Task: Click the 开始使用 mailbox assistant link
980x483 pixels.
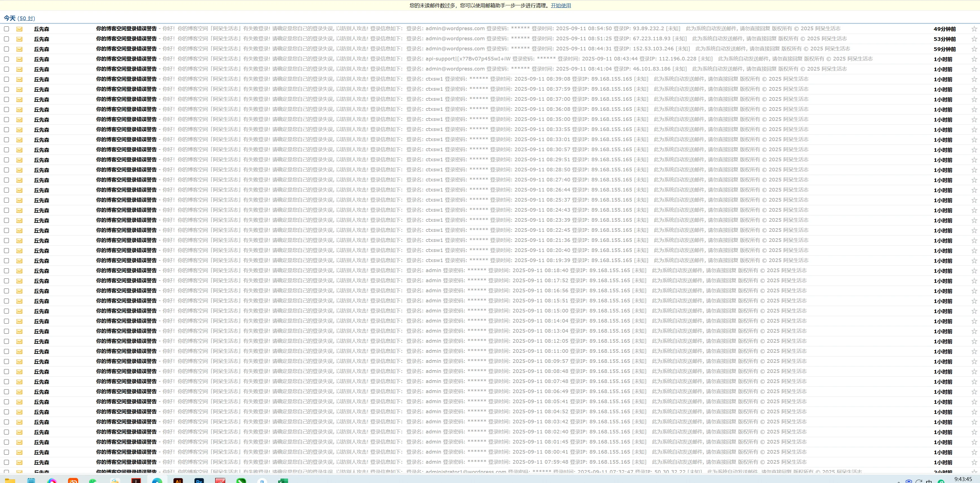Action: 561,5
